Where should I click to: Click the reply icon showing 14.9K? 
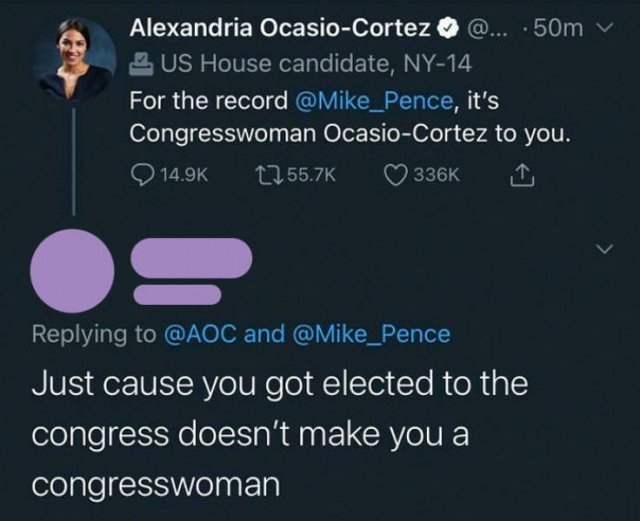[x=142, y=176]
